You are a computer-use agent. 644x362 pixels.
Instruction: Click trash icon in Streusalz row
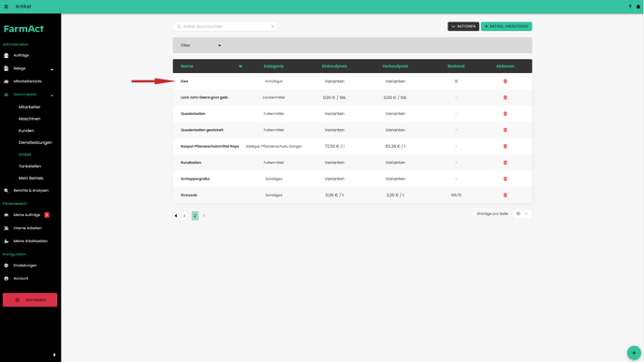point(505,195)
